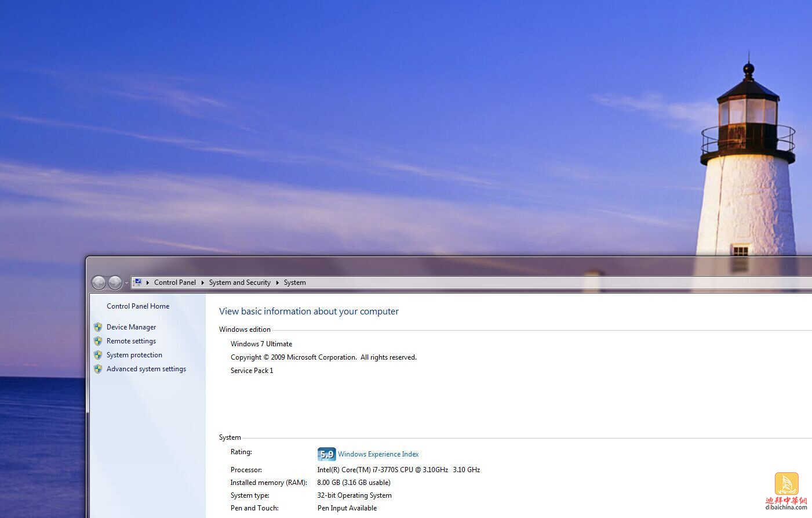Open the recent pages dropdown arrow
The height and width of the screenshot is (518, 812).
(x=126, y=283)
